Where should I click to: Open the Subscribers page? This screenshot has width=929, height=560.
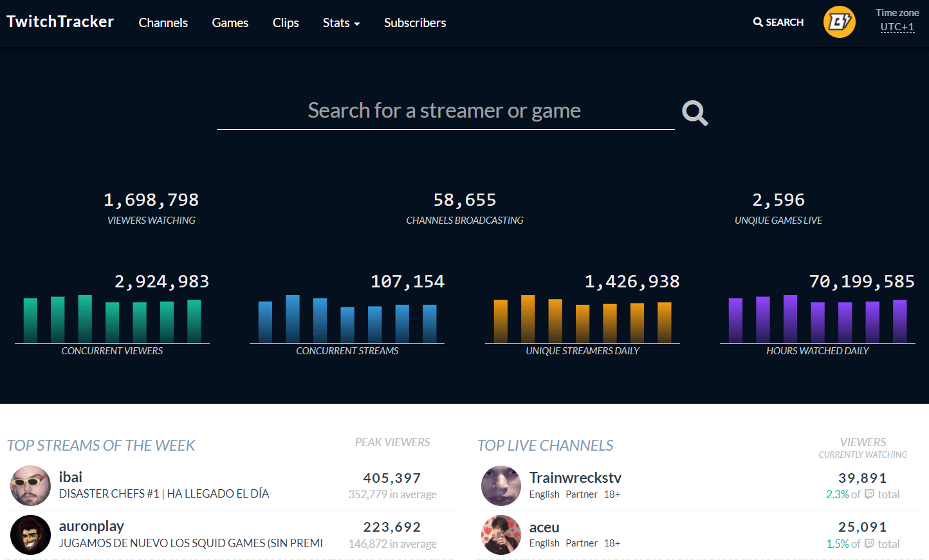[415, 23]
